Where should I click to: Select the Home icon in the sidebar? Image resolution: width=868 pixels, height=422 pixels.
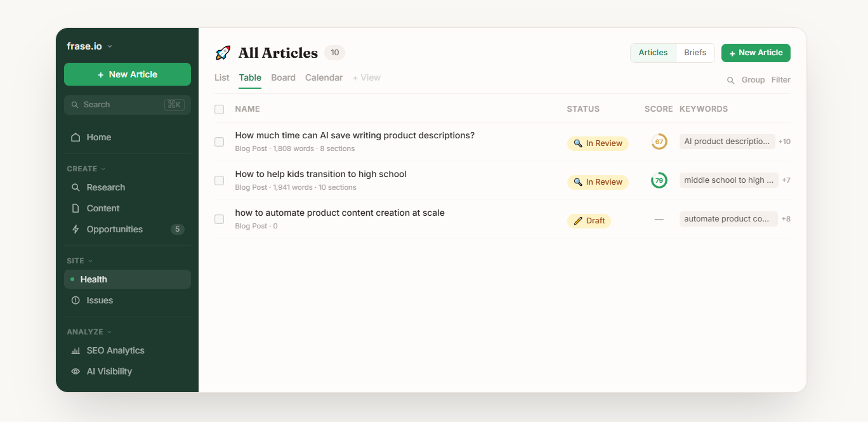pyautogui.click(x=76, y=137)
